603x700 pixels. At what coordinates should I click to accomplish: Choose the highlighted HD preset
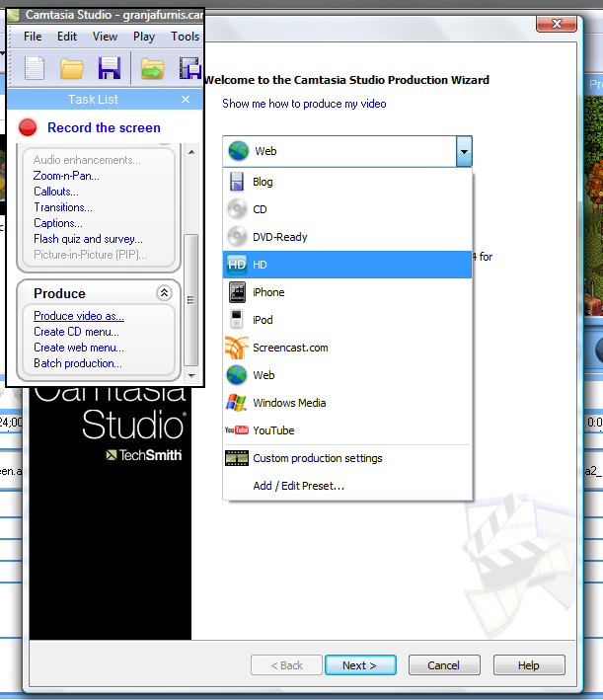click(x=260, y=265)
